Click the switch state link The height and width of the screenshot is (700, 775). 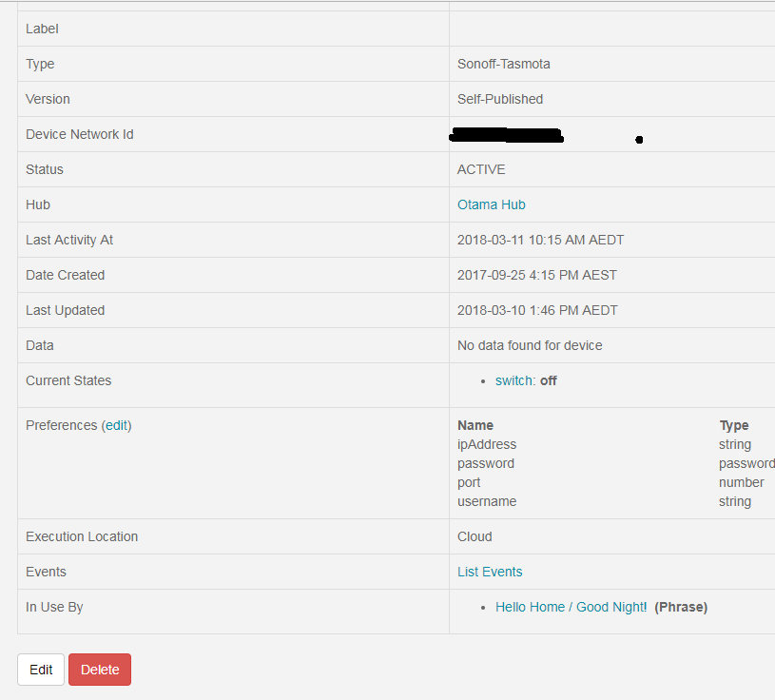(x=512, y=380)
